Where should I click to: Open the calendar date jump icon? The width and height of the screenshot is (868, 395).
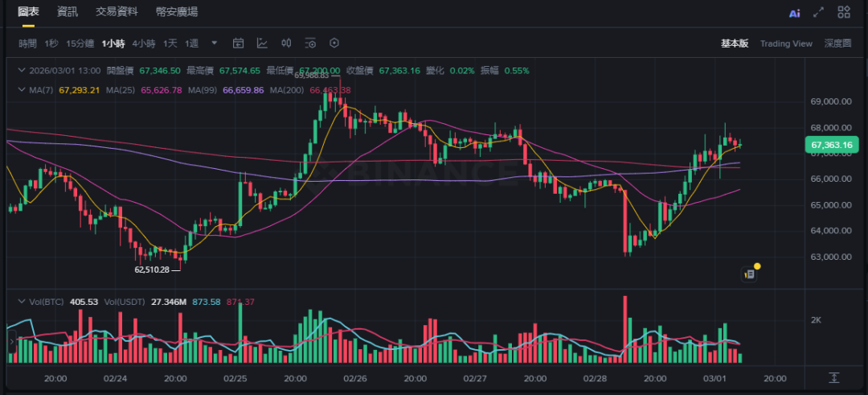[239, 43]
